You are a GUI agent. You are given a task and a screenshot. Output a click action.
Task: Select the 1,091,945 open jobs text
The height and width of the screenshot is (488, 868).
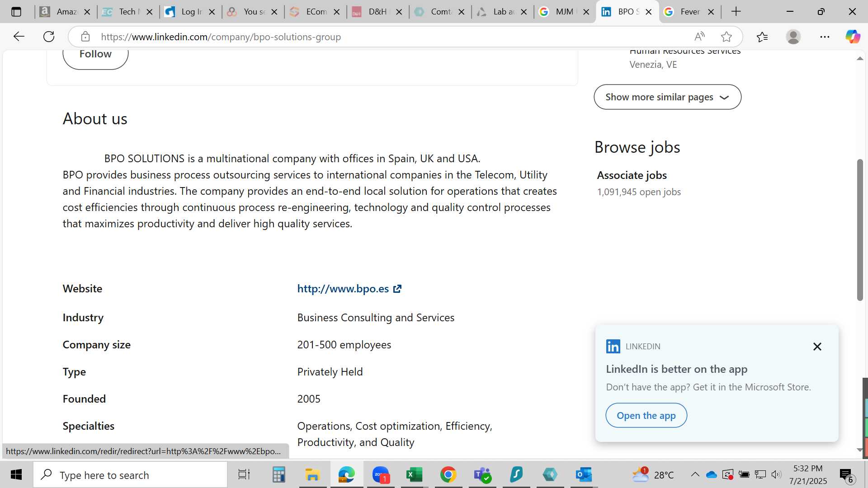pyautogui.click(x=639, y=192)
